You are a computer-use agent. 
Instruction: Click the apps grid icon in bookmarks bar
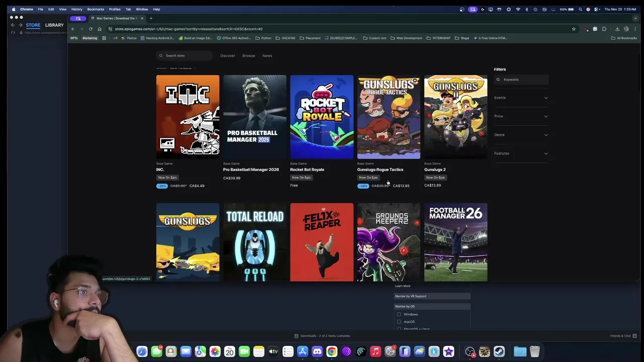click(104, 38)
